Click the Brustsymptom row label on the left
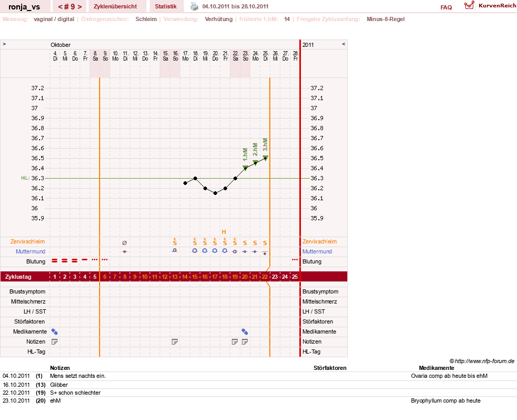The width and height of the screenshot is (517, 420). click(x=27, y=291)
